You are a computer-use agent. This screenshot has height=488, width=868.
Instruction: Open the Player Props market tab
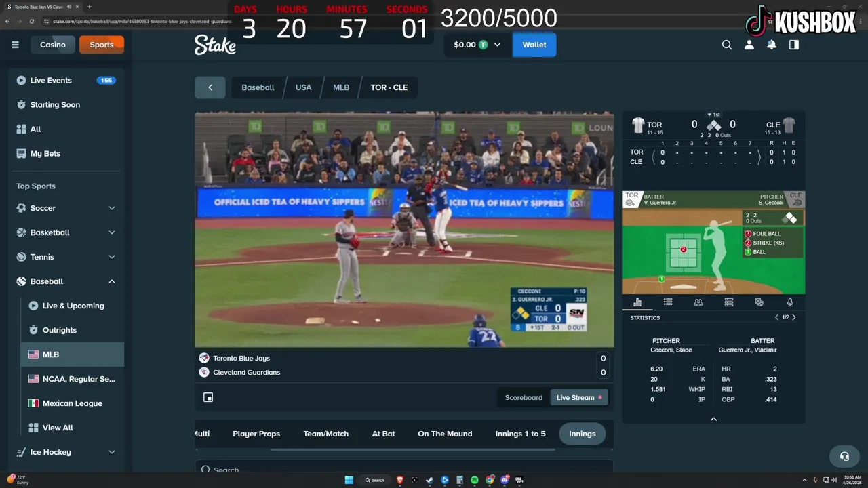pos(256,434)
